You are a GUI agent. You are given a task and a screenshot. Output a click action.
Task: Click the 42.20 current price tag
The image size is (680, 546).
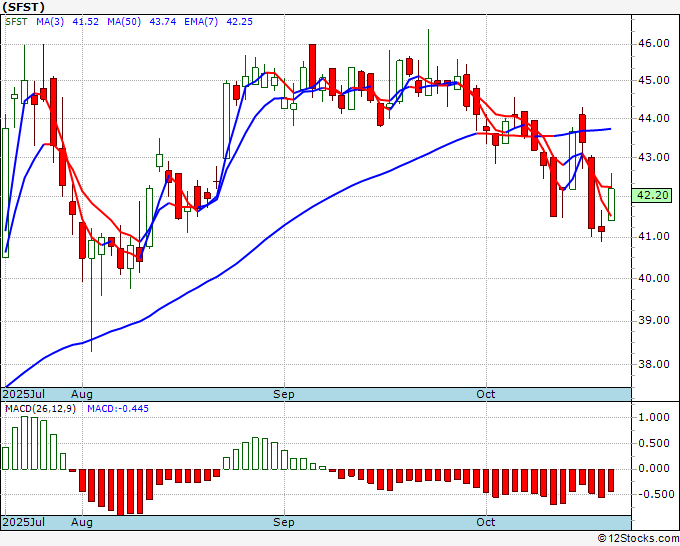(653, 195)
